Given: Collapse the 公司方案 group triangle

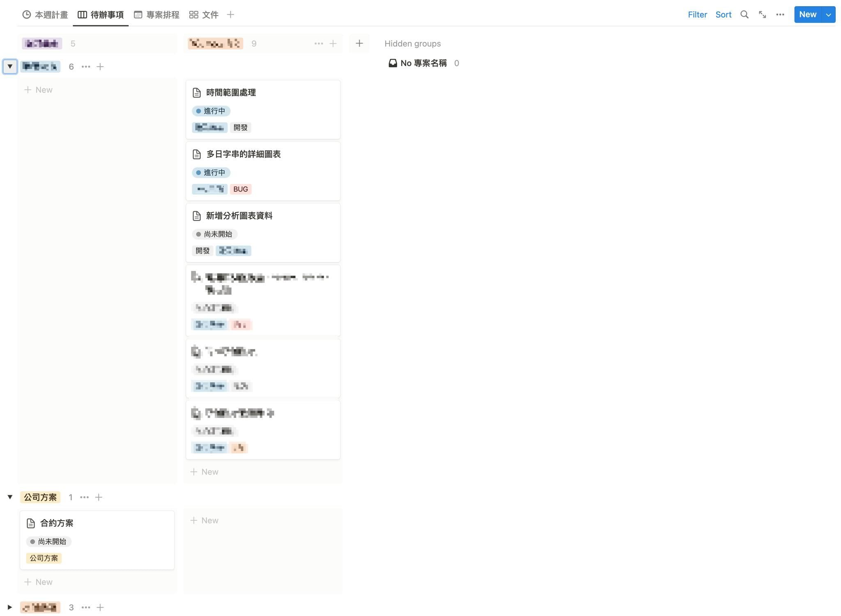Looking at the screenshot, I should tap(10, 497).
